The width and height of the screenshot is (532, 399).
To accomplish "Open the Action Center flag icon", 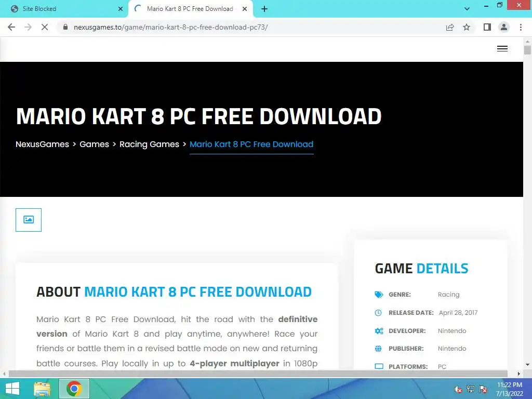I will pos(483,389).
